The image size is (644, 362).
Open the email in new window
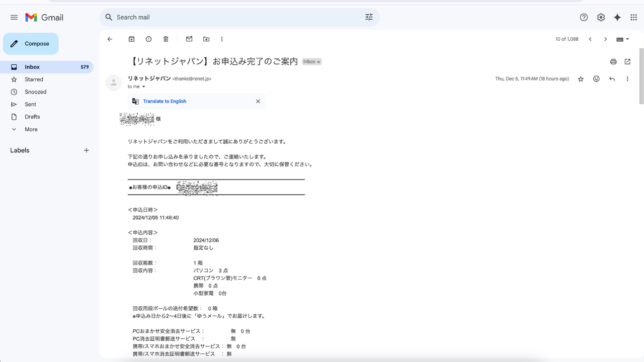pyautogui.click(x=627, y=62)
